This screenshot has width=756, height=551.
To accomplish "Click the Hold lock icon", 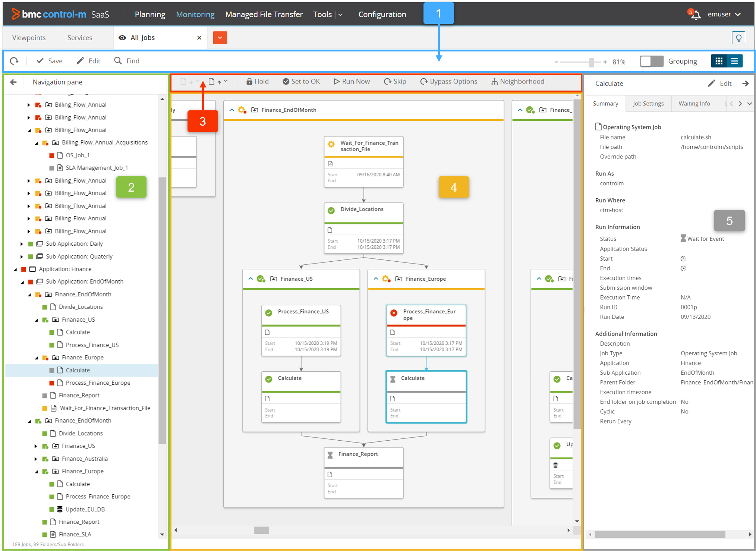I will 249,82.
